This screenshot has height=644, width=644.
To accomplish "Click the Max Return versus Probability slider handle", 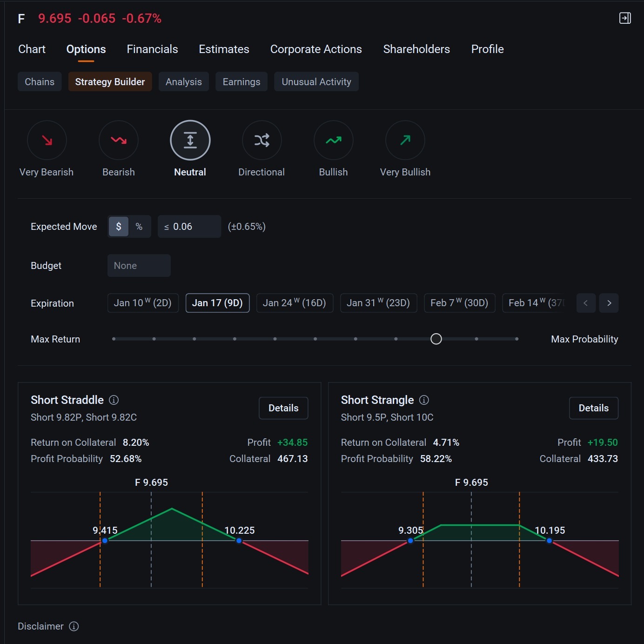I will tap(436, 339).
